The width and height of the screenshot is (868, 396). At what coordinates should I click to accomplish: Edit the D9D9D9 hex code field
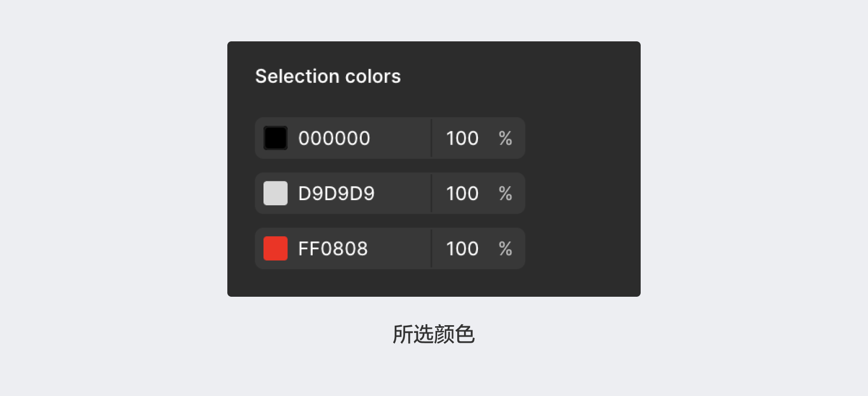pyautogui.click(x=336, y=193)
